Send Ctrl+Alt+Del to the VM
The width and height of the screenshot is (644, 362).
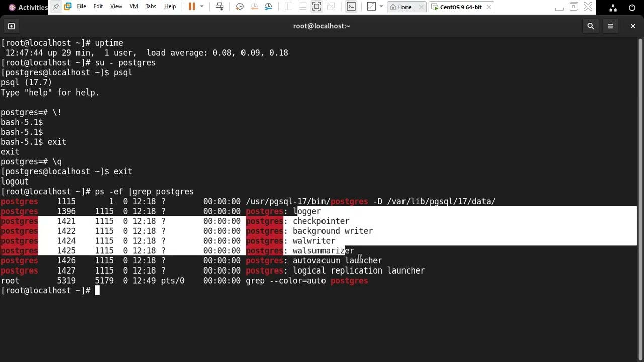coord(220,7)
